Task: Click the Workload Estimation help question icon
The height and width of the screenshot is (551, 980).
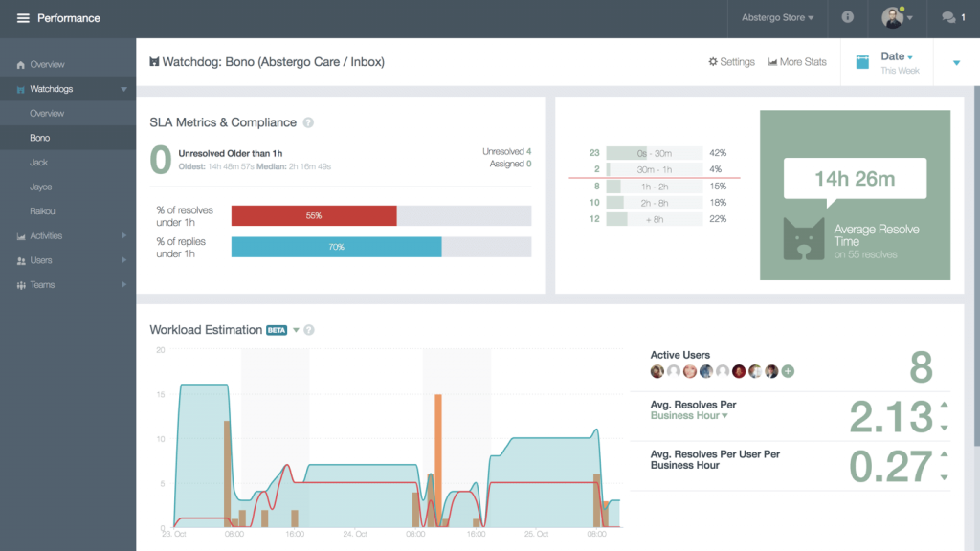Action: (x=309, y=330)
